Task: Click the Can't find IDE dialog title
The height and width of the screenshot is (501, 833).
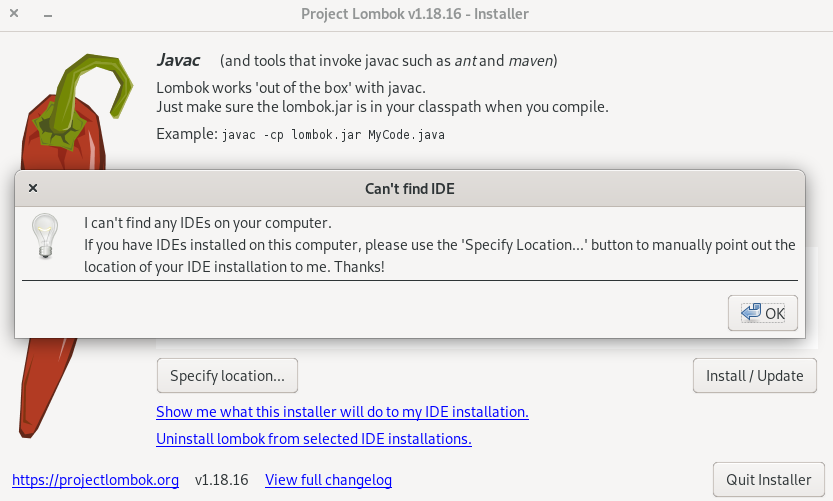Action: coord(410,189)
